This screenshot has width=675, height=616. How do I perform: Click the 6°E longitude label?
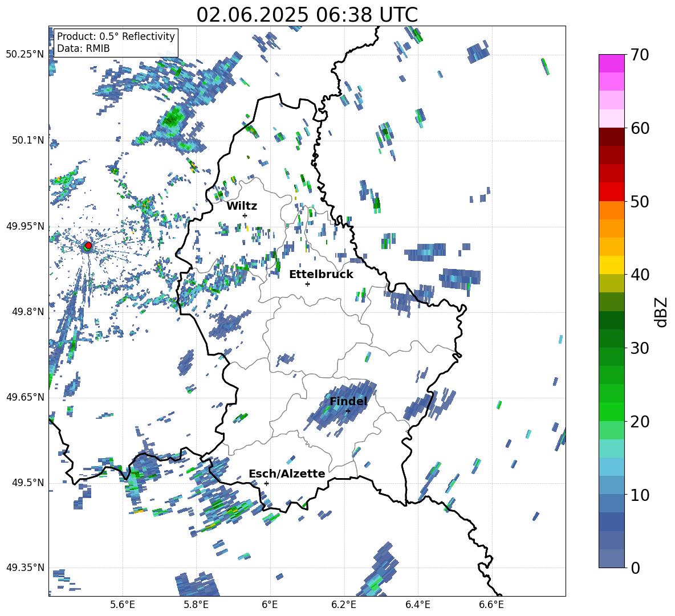[x=270, y=605]
